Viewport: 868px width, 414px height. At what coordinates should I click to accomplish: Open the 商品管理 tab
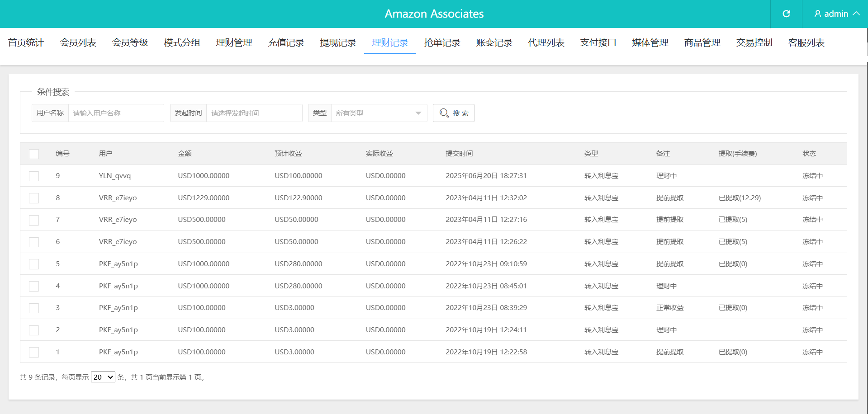point(702,42)
